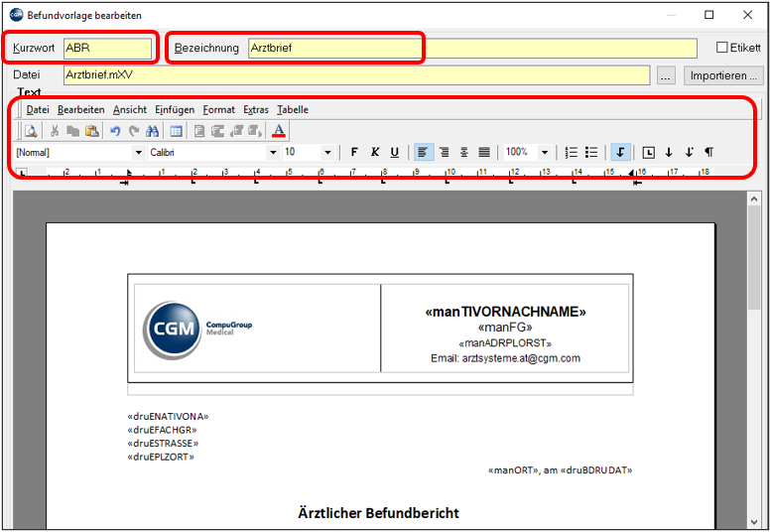This screenshot has width=772, height=532.
Task: Open find with the binoculars icon
Action: click(153, 131)
